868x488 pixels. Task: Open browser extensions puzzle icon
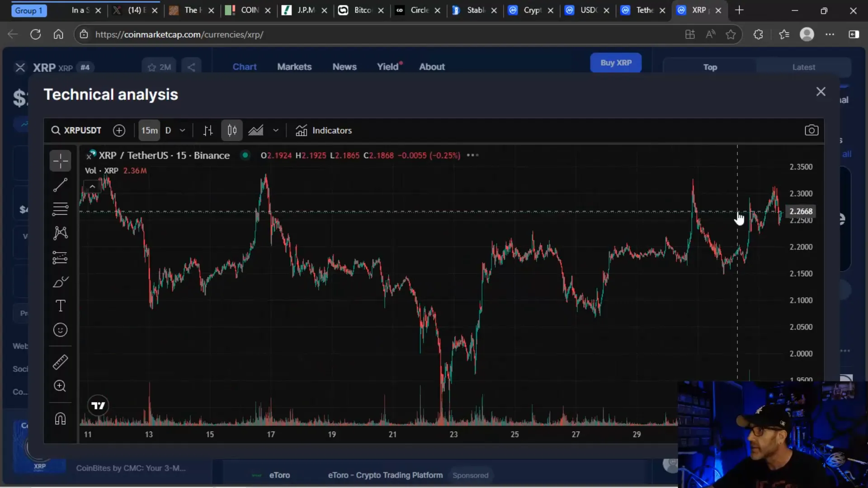click(758, 34)
